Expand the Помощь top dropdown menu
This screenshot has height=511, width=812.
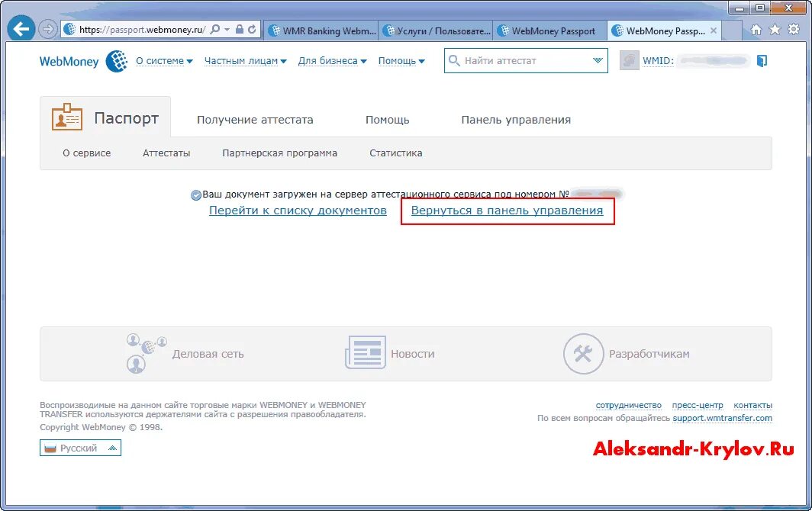tap(401, 60)
